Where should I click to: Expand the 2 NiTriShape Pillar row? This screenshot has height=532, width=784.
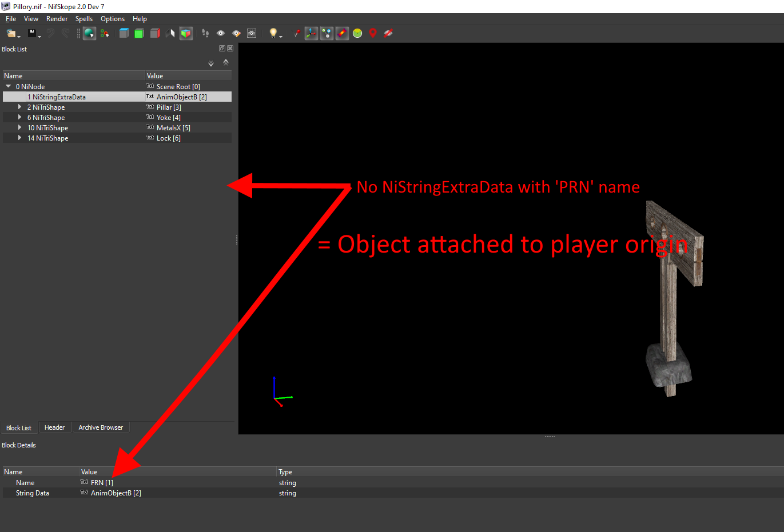19,107
